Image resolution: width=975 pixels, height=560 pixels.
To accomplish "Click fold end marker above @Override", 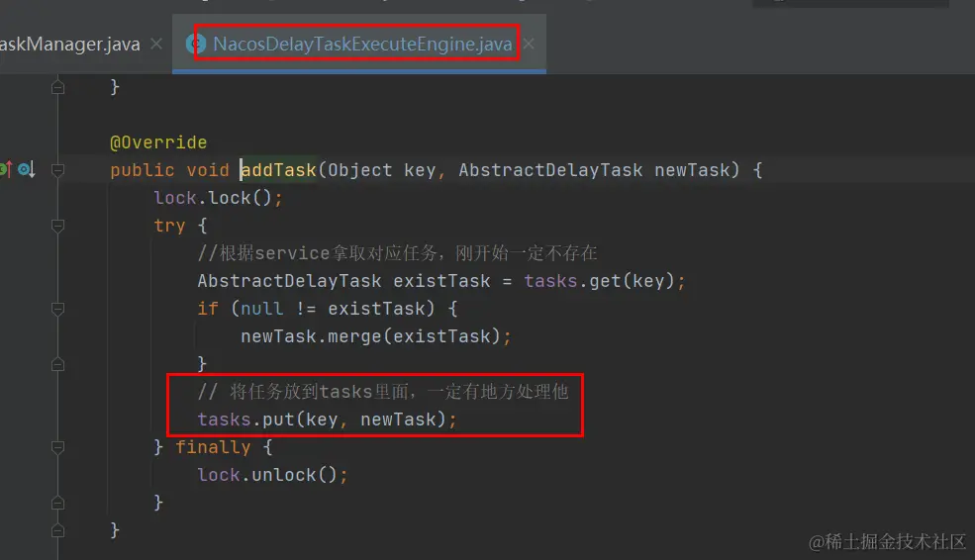I will (57, 87).
